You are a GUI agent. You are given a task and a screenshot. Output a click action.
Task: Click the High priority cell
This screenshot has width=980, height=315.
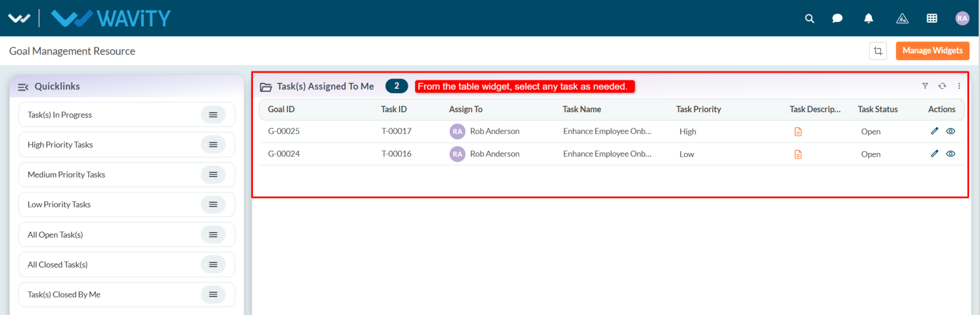click(688, 131)
